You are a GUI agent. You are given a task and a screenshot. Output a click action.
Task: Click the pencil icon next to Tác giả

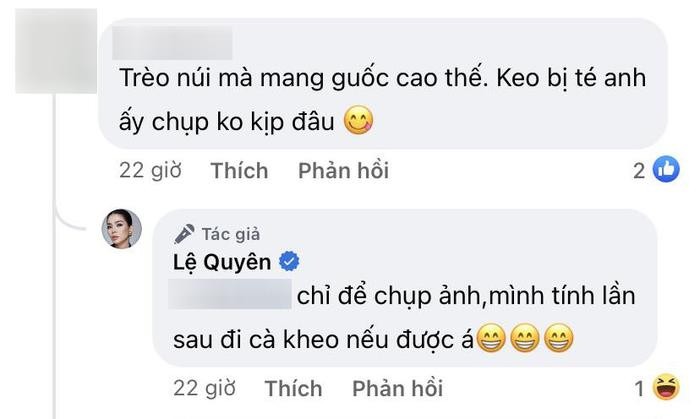click(x=183, y=235)
